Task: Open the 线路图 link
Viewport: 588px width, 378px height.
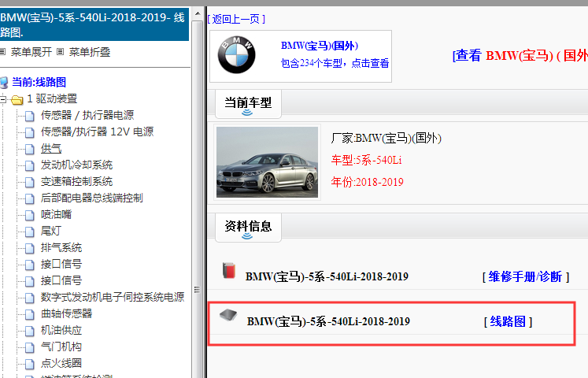Action: click(x=508, y=321)
